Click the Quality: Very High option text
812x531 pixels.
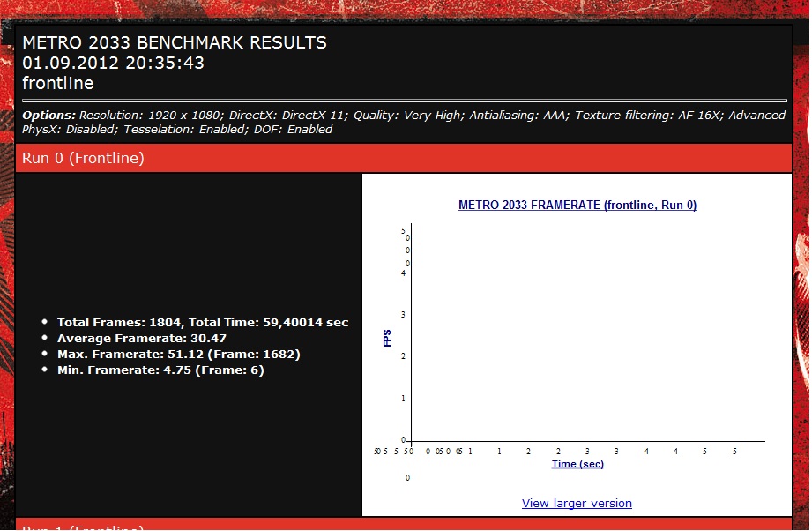[x=408, y=116]
